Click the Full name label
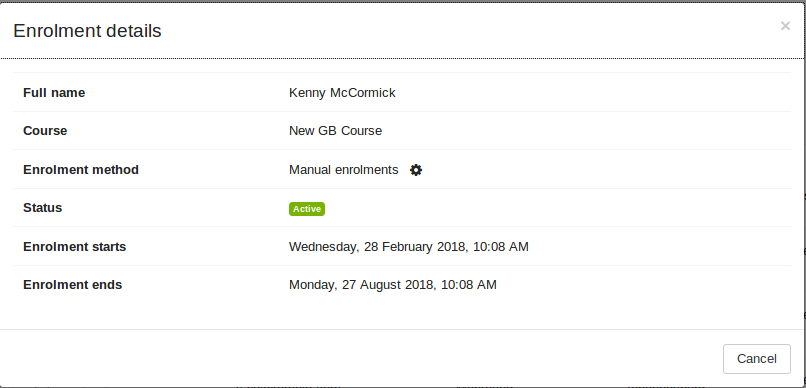 [x=54, y=93]
